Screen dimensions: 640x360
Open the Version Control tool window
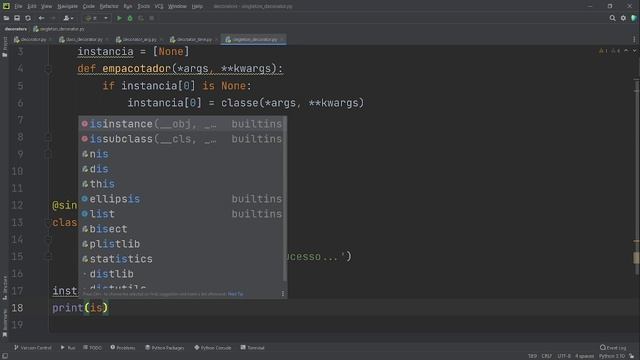[33, 348]
